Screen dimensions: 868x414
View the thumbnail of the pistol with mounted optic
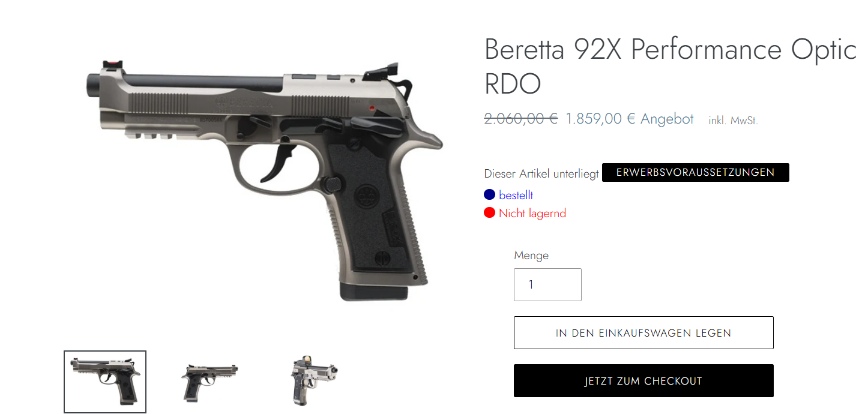315,382
